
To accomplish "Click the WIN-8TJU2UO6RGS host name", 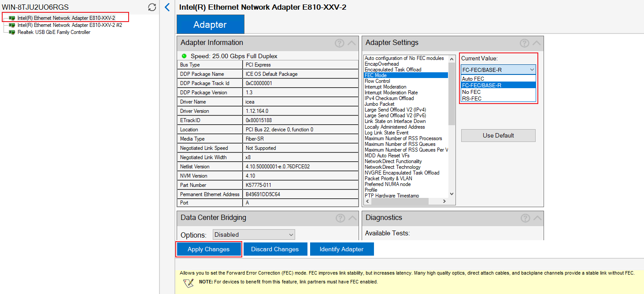I will (x=35, y=7).
